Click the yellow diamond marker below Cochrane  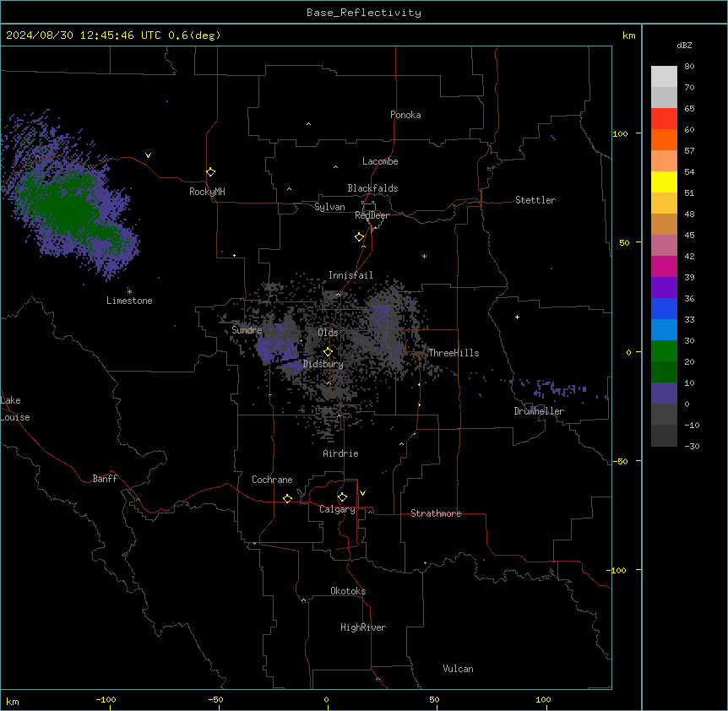point(287,498)
